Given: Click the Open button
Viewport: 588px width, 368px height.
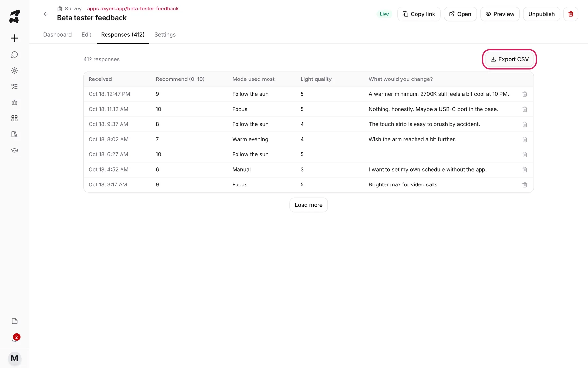Looking at the screenshot, I should (460, 14).
